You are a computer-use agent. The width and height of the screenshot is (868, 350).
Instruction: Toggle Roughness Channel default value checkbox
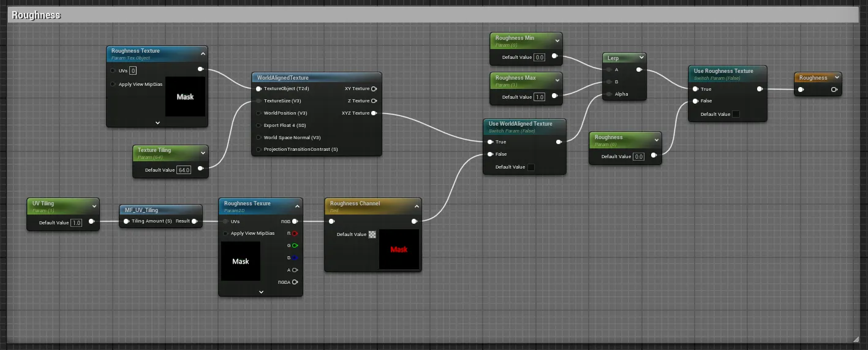[372, 234]
